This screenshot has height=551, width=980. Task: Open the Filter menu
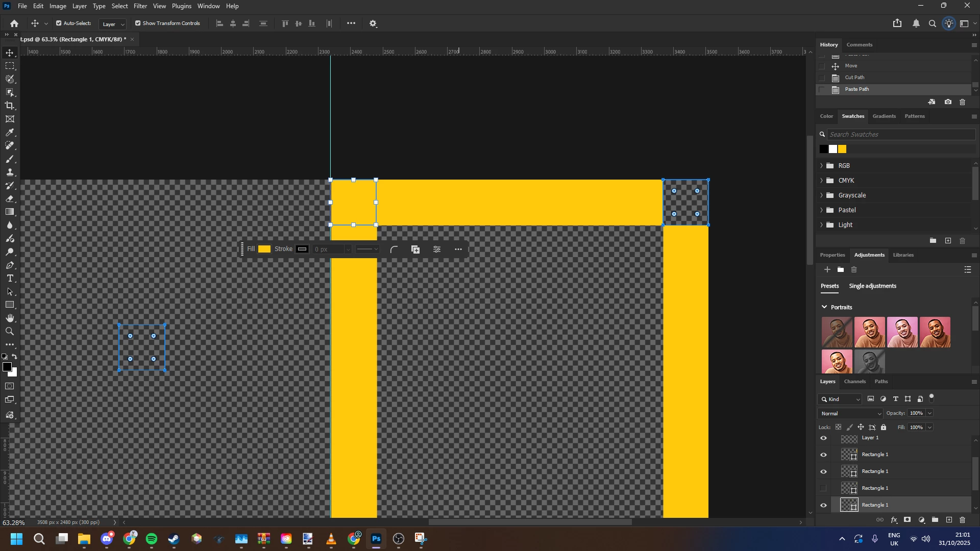(140, 6)
